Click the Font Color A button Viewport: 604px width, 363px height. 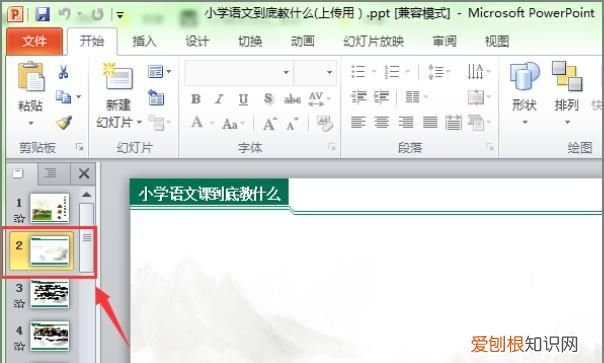[x=197, y=123]
